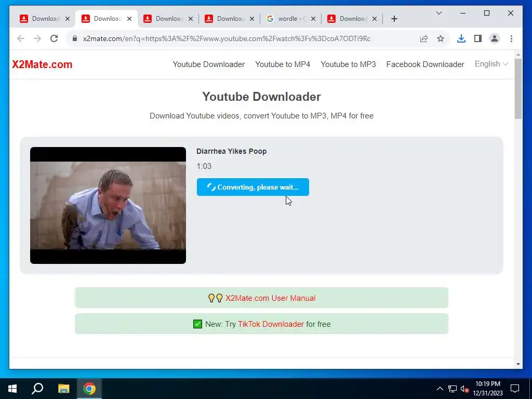
Task: Open Chrome profile avatar menu
Action: coord(495,38)
